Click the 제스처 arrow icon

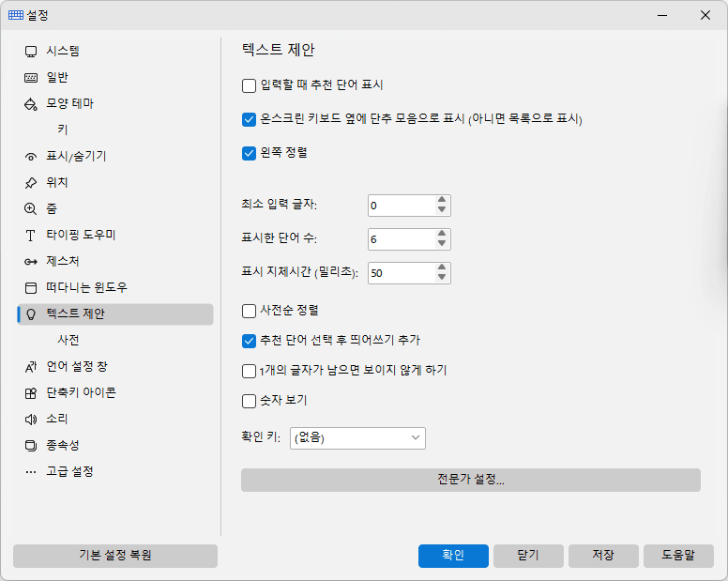pos(31,262)
